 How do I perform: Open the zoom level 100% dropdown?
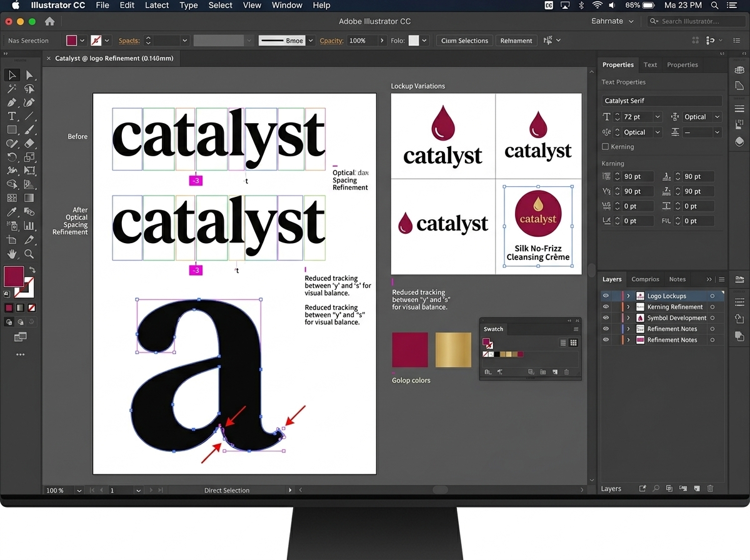point(79,491)
